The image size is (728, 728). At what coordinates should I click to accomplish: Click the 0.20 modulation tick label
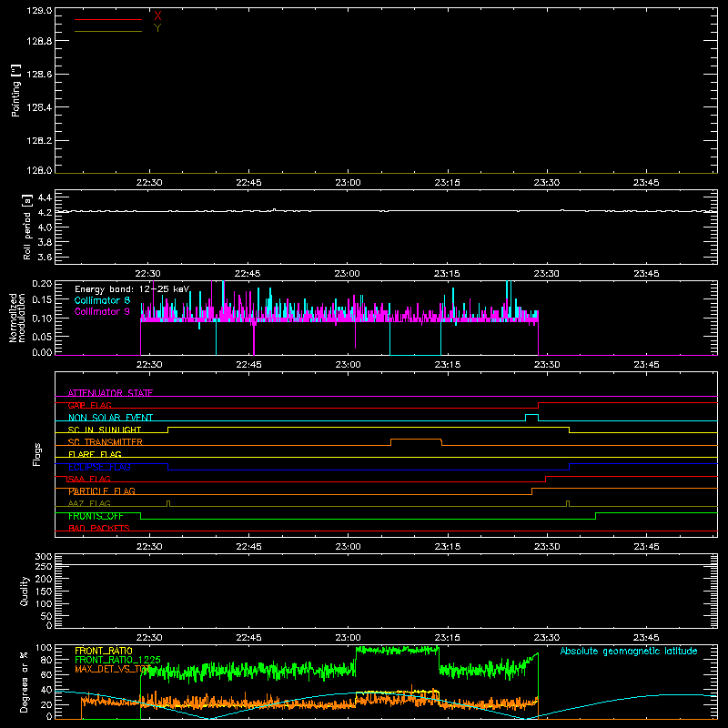[x=42, y=284]
